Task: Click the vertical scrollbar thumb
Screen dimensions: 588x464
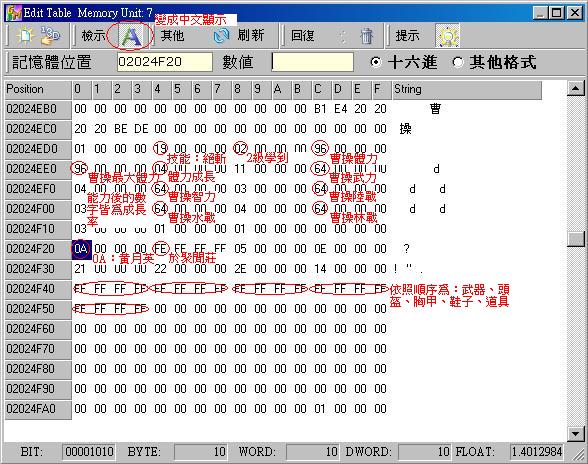Action: (x=575, y=239)
